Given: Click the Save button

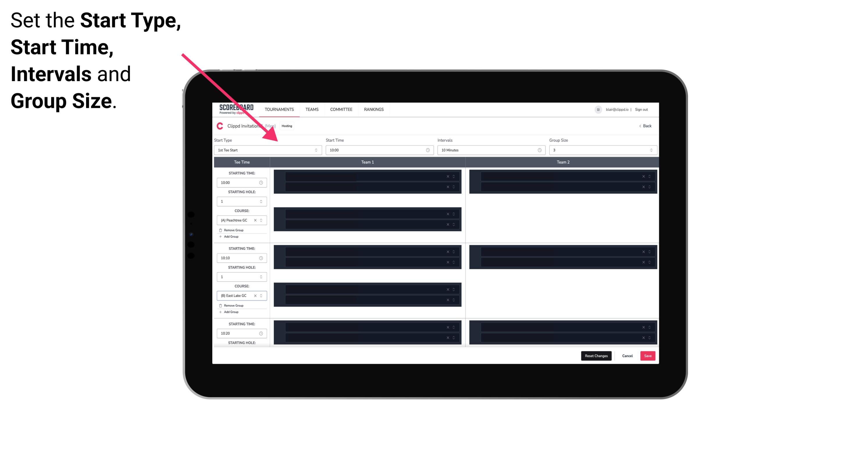Looking at the screenshot, I should pos(648,355).
